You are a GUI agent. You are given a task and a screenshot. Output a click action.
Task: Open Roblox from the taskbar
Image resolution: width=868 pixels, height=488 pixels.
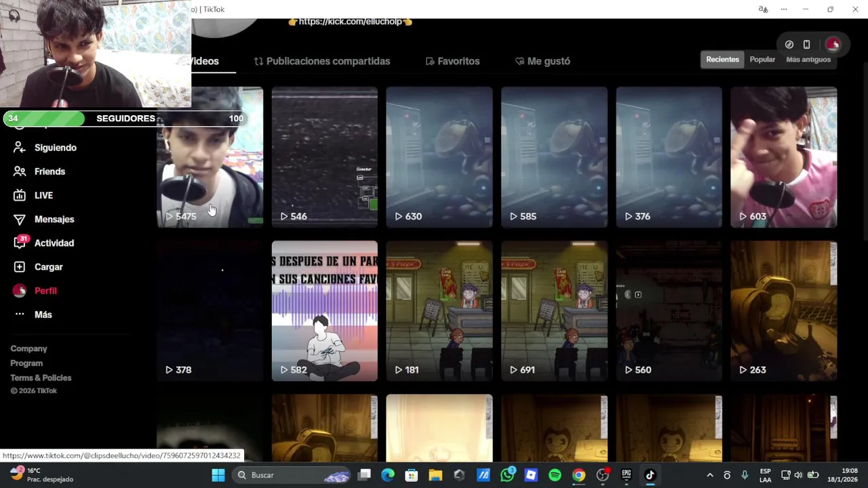(531, 475)
